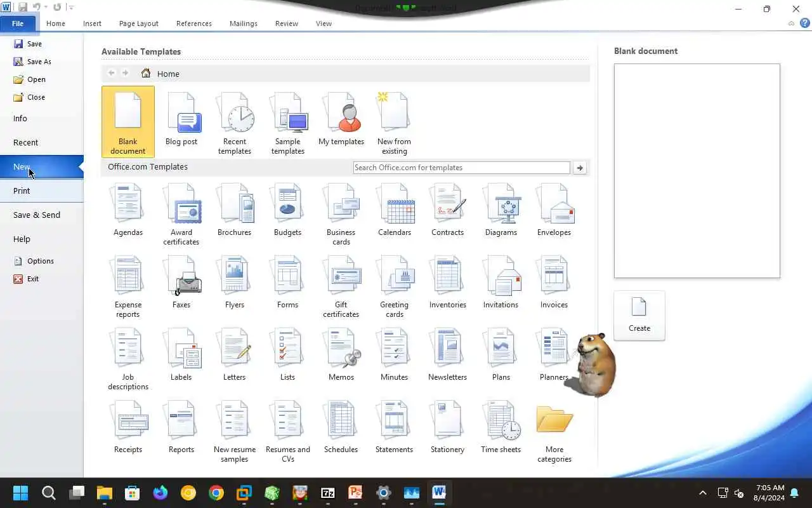
Task: Open the Statements template category
Action: pos(395,427)
